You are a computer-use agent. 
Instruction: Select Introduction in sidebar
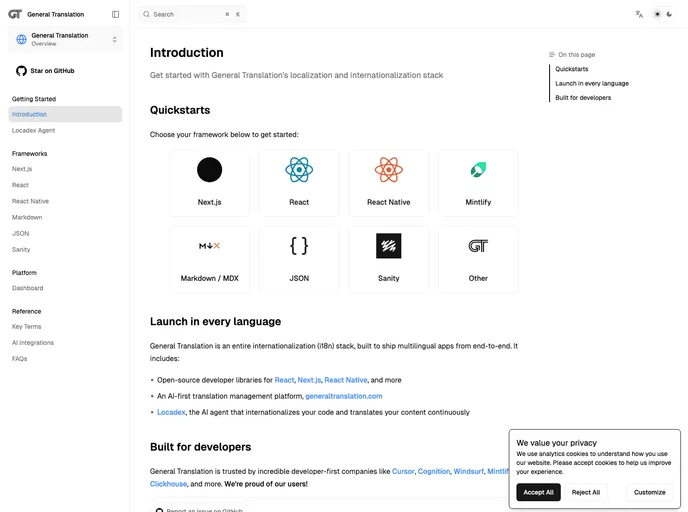tap(65, 114)
